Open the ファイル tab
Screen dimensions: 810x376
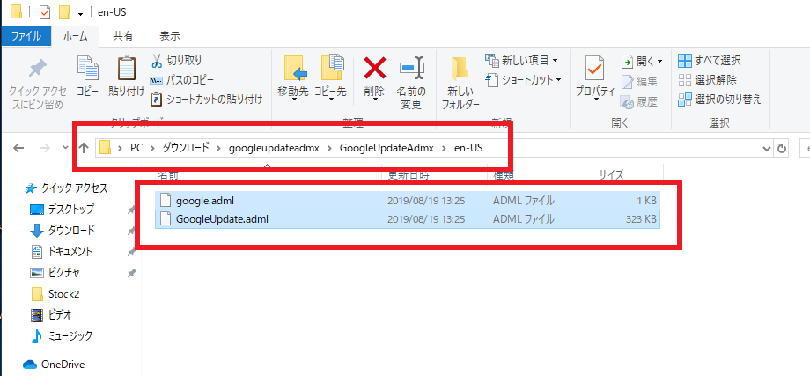pos(26,37)
